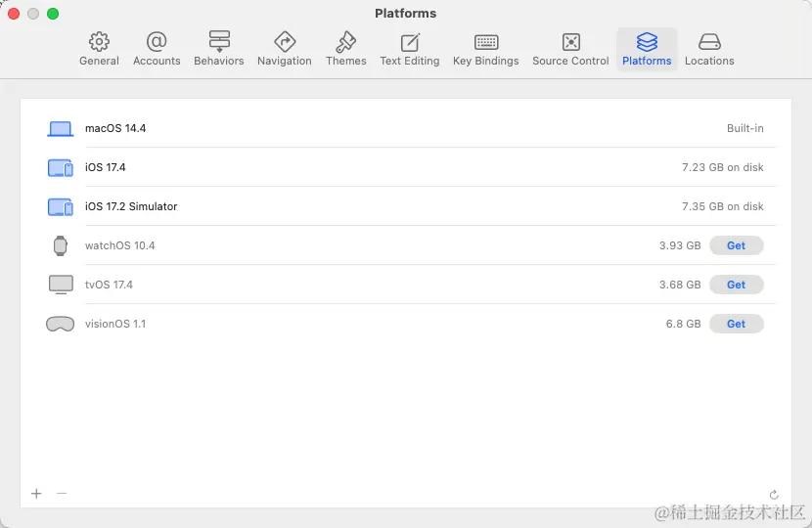Select the tvOS 17.4 row text
The image size is (812, 528).
coord(109,285)
